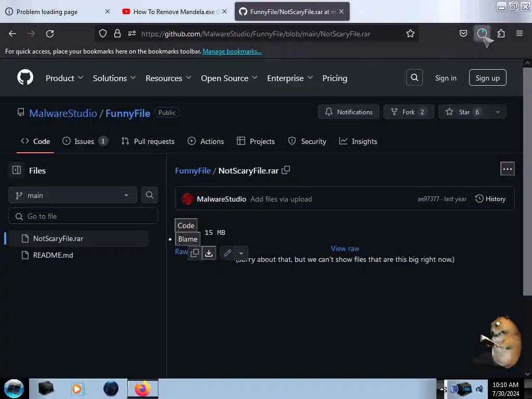This screenshot has height=399, width=532.
Task: Click the URL address bar
Action: (x=255, y=34)
